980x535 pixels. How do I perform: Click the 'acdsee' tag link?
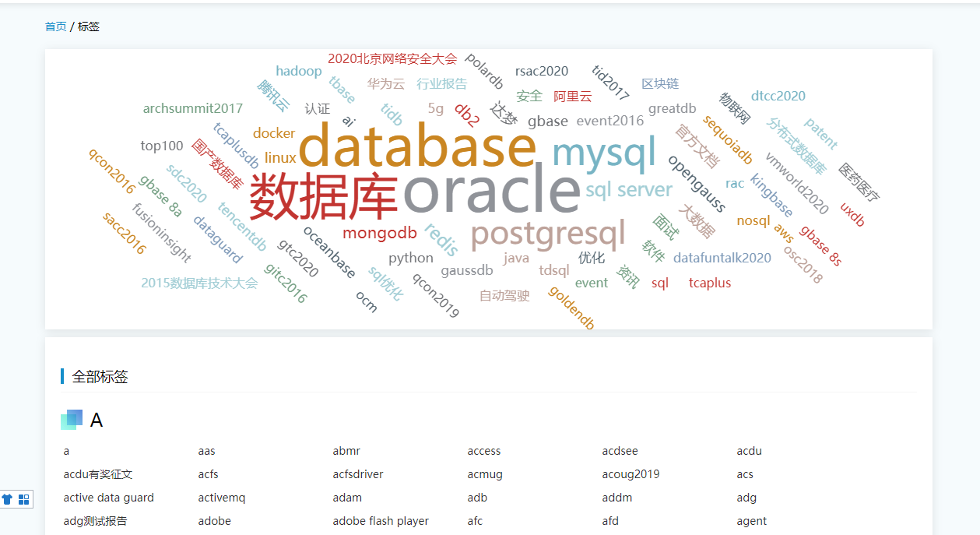click(x=620, y=451)
